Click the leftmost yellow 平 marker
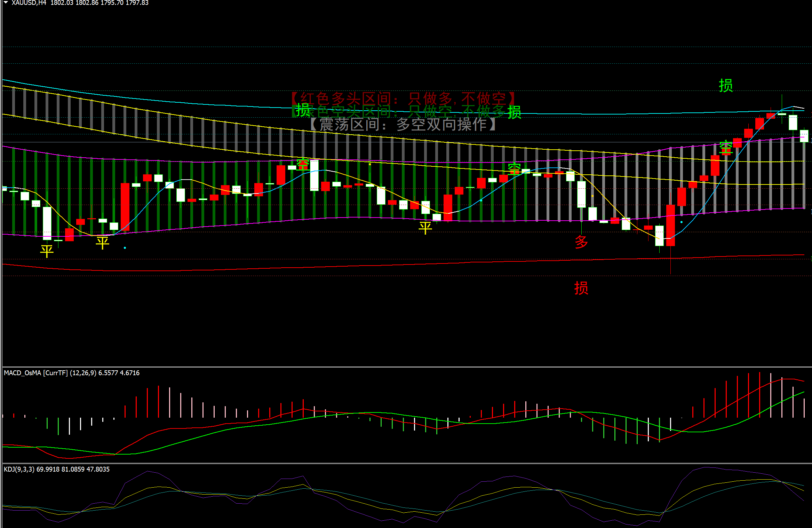812x528 pixels. pyautogui.click(x=47, y=251)
